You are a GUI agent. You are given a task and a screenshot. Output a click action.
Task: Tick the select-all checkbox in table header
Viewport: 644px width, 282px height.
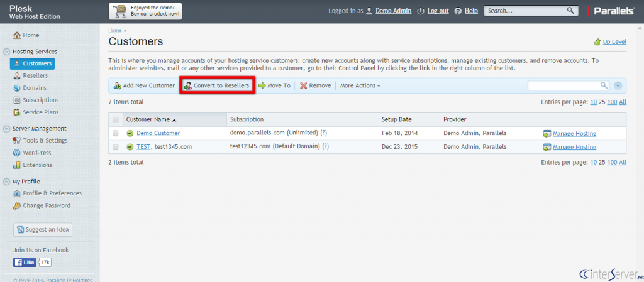point(116,120)
